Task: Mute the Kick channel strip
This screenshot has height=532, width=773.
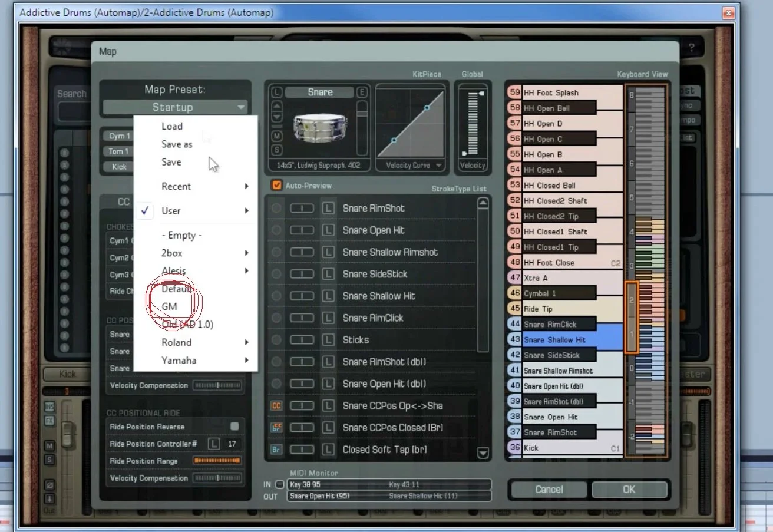Action: tap(49, 447)
